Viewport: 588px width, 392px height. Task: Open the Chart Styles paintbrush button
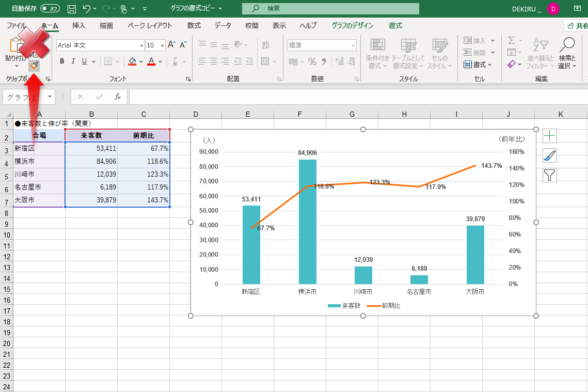click(x=550, y=156)
